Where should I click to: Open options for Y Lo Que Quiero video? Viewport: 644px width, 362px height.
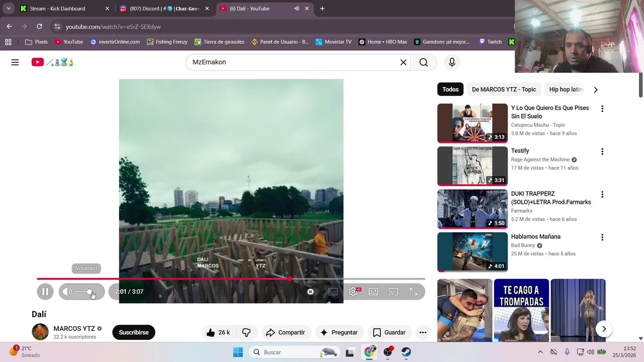pyautogui.click(x=602, y=109)
